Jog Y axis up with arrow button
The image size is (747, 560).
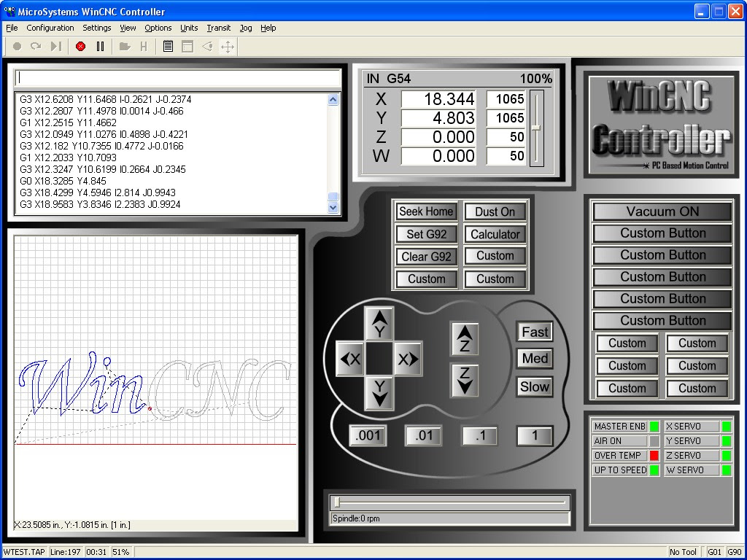379,324
